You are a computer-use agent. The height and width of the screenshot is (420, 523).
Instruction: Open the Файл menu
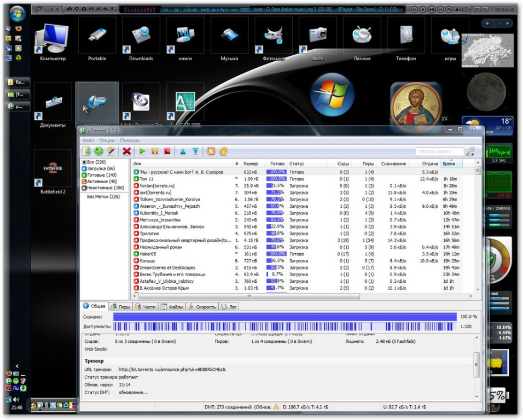(x=88, y=141)
